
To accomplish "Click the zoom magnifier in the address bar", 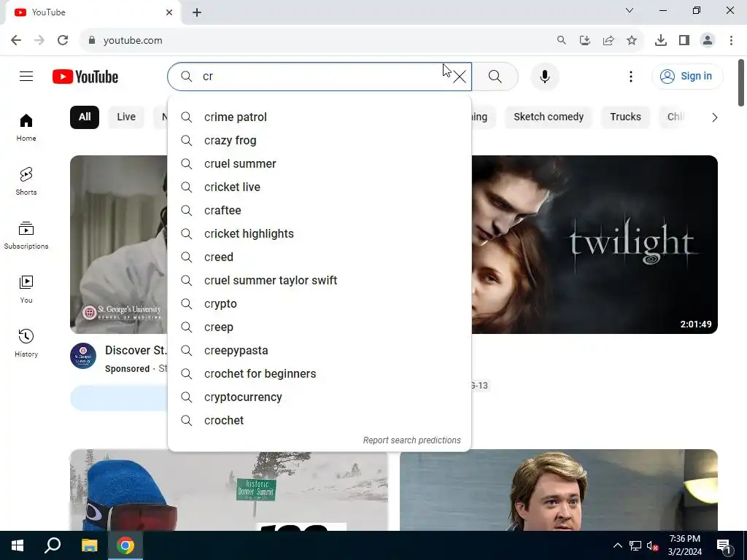I will (x=562, y=41).
